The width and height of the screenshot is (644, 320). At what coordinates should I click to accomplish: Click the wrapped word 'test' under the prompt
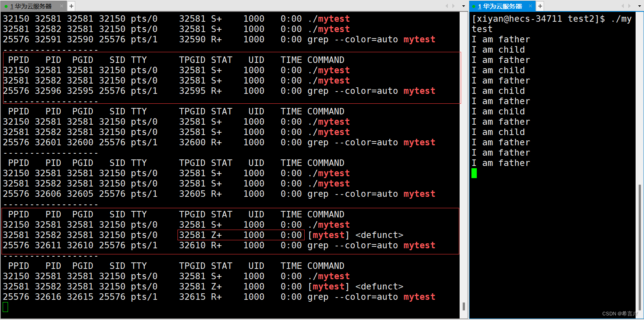tap(482, 29)
